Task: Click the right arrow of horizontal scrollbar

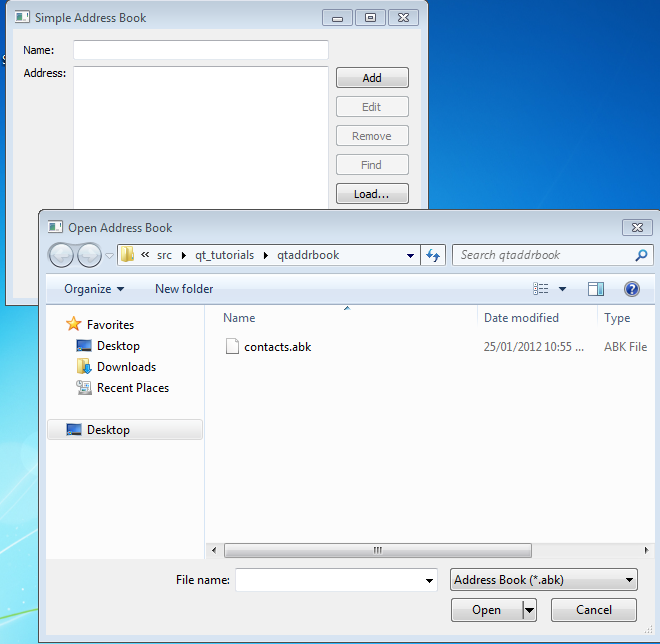Action: pos(647,550)
